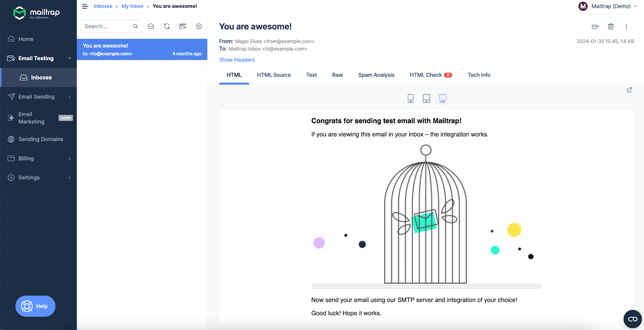Switch to the Raw tab
644x330 pixels.
pyautogui.click(x=337, y=75)
